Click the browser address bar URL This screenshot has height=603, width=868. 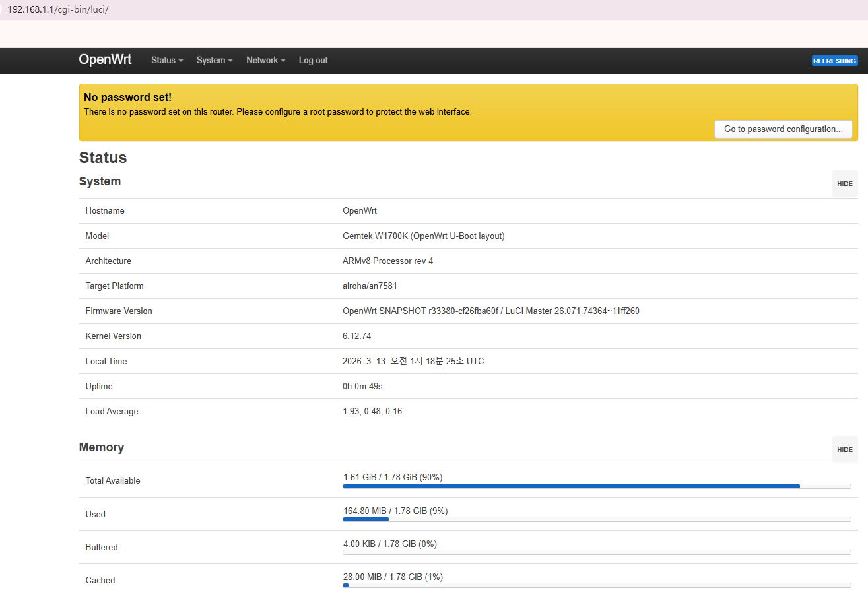[x=57, y=10]
